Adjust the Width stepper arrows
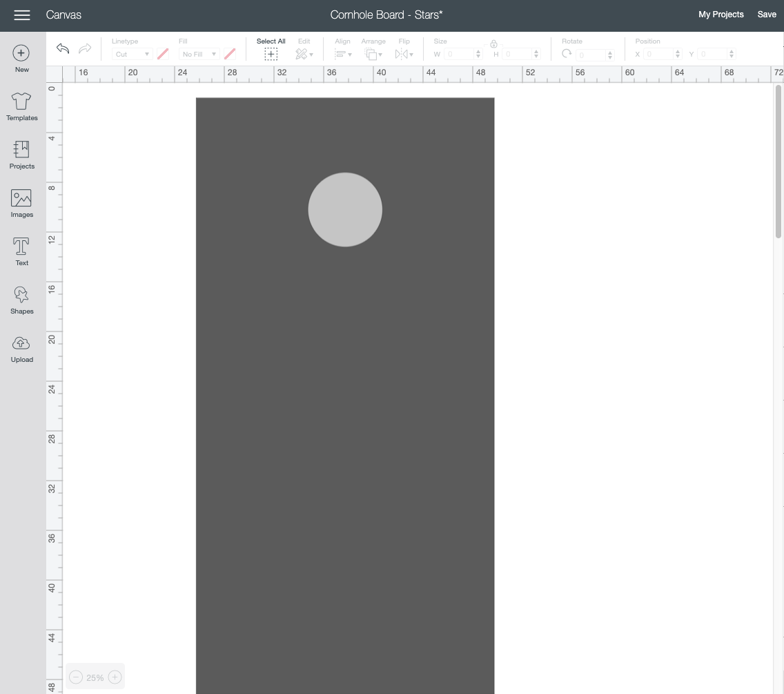784x694 pixels. [478, 54]
